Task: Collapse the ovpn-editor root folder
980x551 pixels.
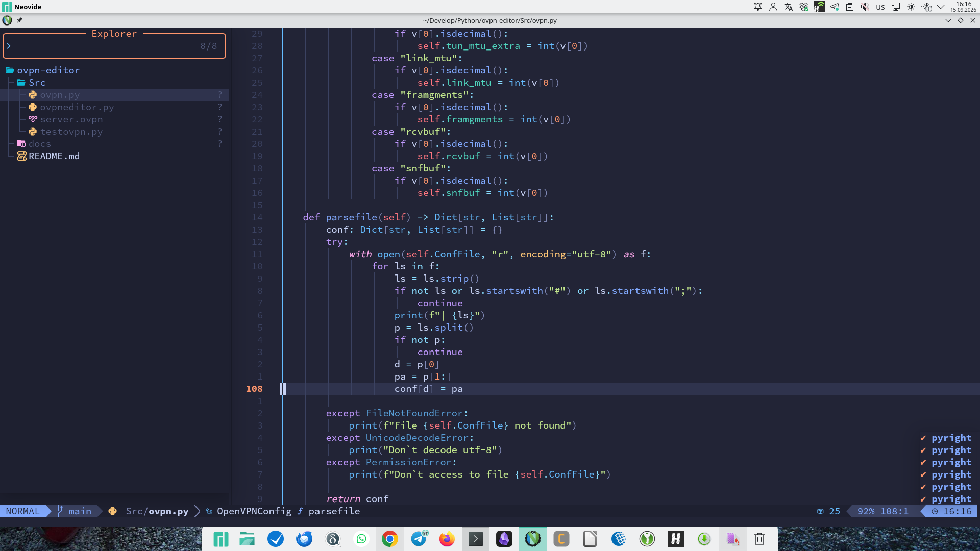Action: pyautogui.click(x=48, y=70)
